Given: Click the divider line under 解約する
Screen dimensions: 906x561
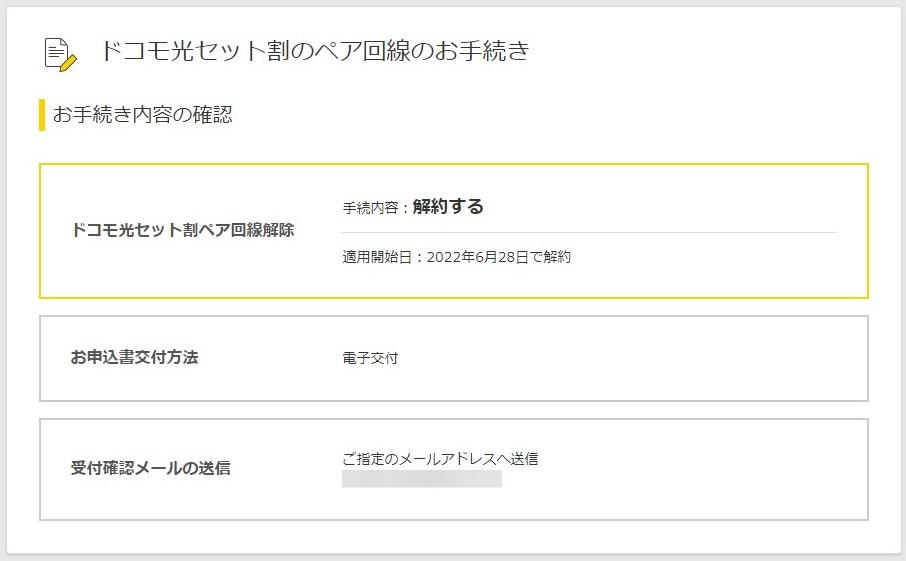Looking at the screenshot, I should click(589, 232).
